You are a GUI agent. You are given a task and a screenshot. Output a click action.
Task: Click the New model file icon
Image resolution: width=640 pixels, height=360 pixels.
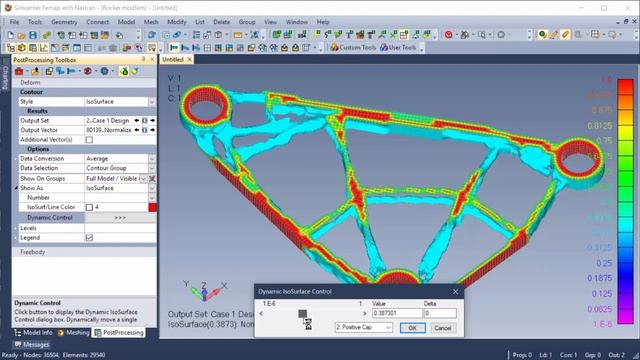(x=11, y=35)
